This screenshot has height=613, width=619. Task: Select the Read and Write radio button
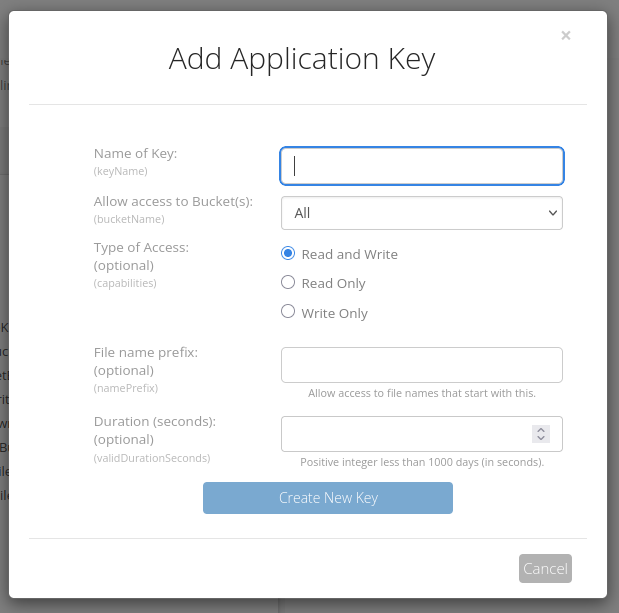click(x=288, y=254)
